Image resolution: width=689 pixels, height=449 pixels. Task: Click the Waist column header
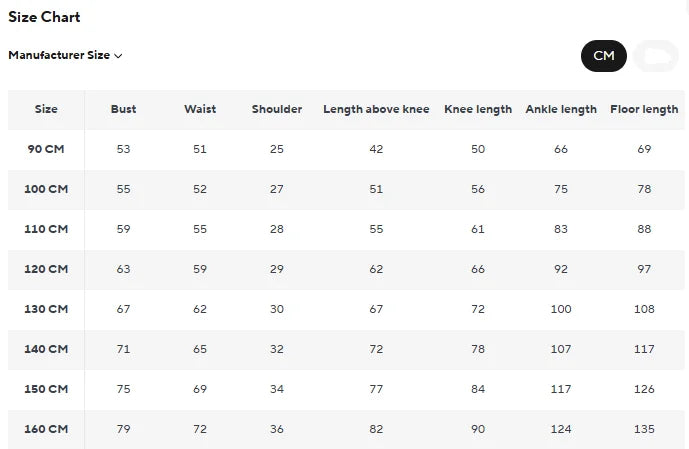pos(200,109)
